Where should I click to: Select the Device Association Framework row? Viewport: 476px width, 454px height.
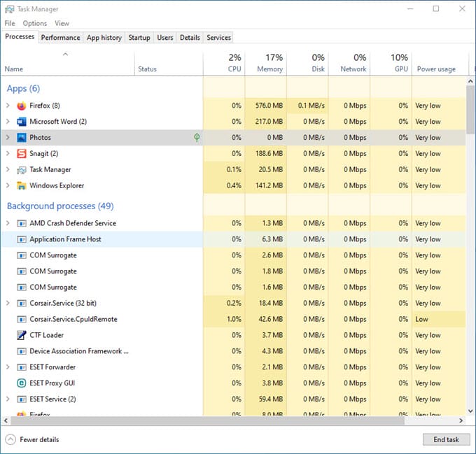[x=233, y=351]
